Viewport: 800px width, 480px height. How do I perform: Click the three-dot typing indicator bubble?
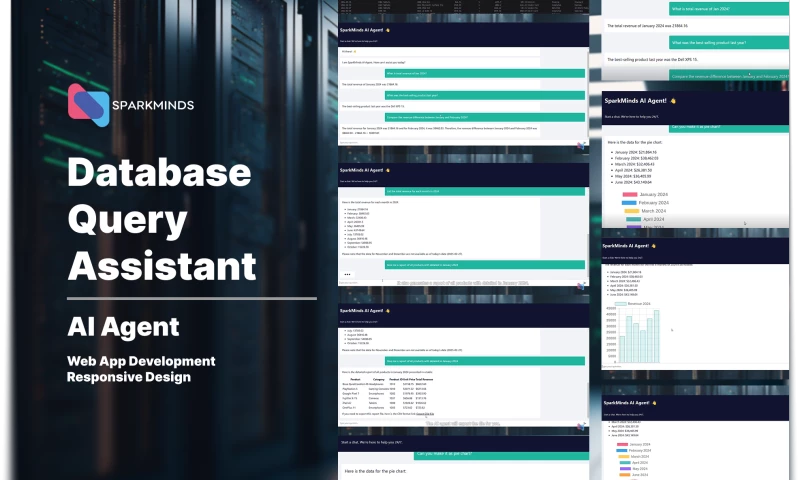[347, 274]
